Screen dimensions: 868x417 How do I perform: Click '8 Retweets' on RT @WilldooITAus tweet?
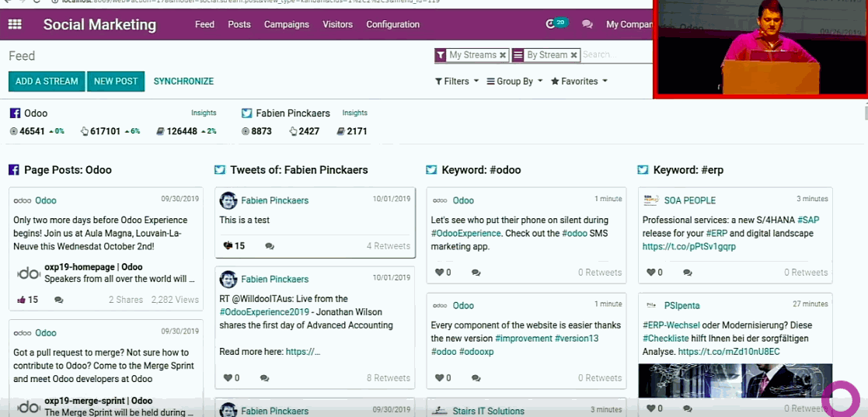(x=388, y=378)
